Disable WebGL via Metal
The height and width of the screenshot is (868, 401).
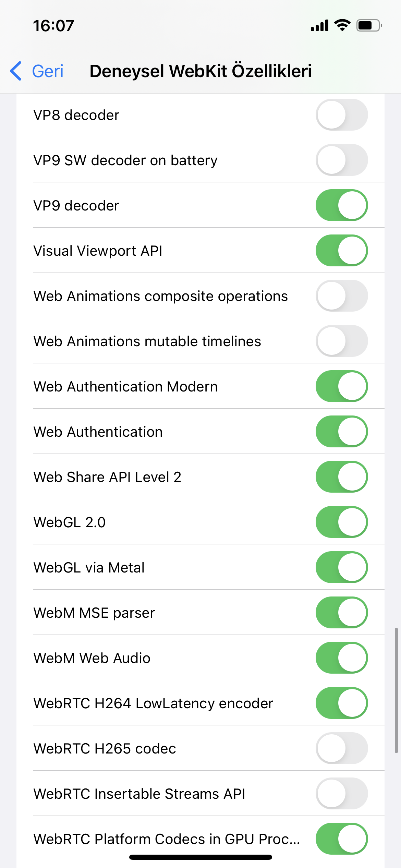coord(342,567)
